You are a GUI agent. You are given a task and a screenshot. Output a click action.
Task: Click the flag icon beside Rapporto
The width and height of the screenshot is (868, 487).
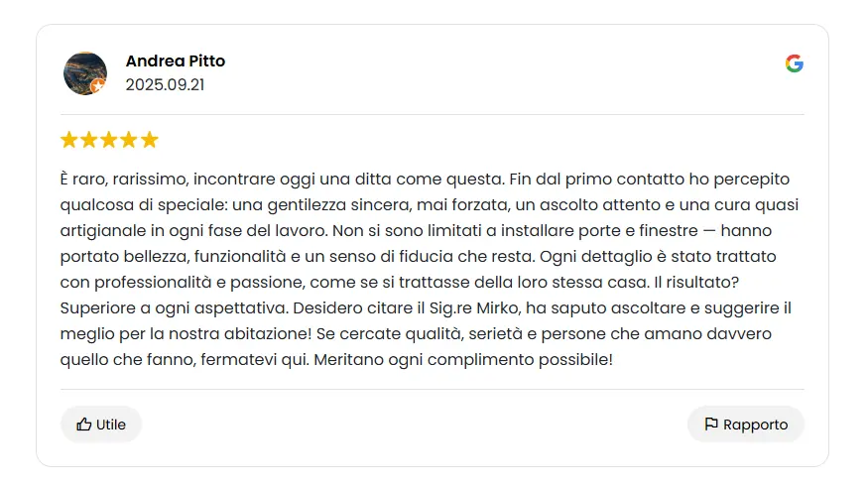coord(711,425)
